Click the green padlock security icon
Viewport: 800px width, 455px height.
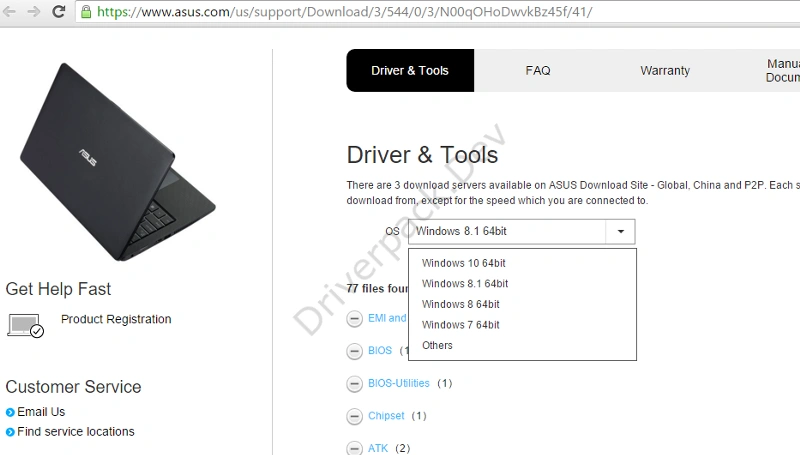tap(86, 12)
